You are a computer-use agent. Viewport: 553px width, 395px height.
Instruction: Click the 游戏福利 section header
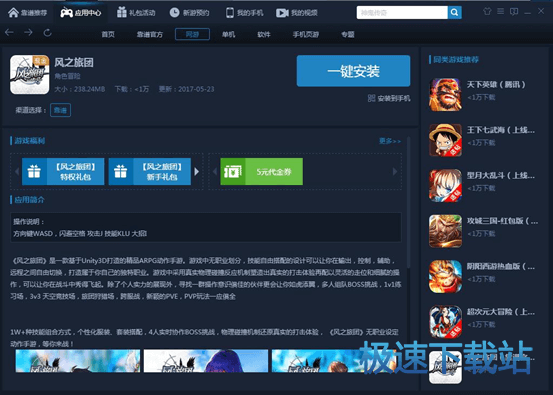point(30,141)
